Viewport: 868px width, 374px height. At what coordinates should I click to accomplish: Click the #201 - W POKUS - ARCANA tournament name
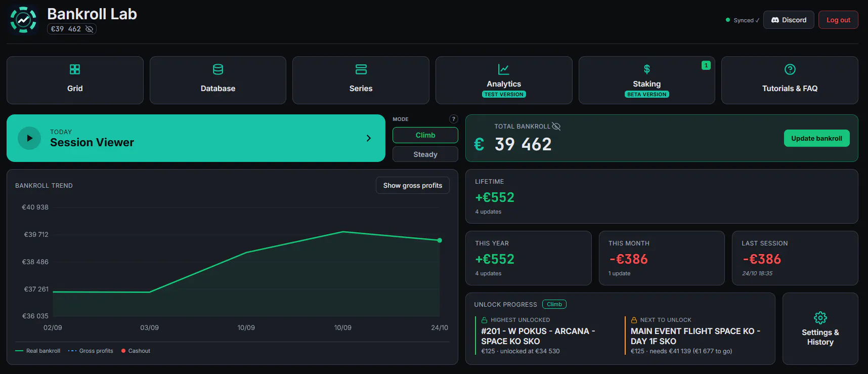(538, 336)
